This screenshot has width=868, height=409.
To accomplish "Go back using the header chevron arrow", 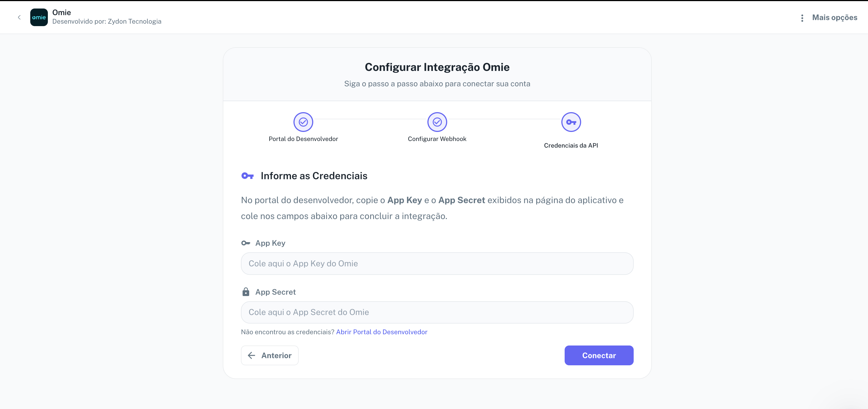I will (19, 17).
